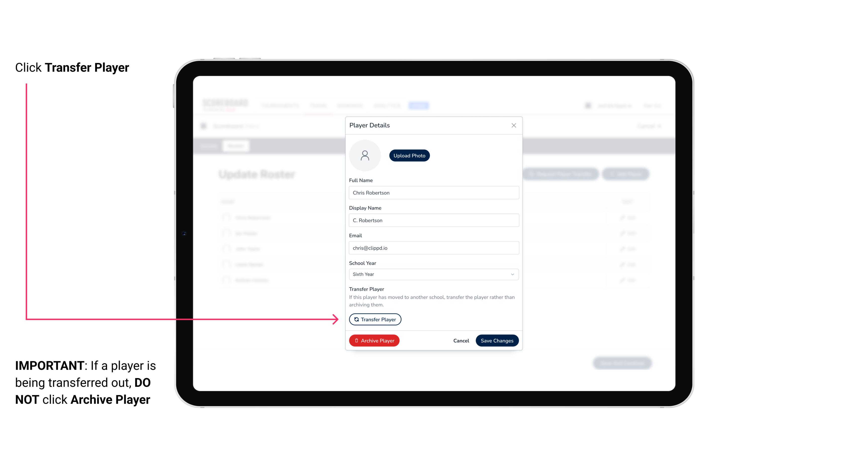Click the close X icon on dialog
Viewport: 868px width, 467px height.
click(x=514, y=125)
